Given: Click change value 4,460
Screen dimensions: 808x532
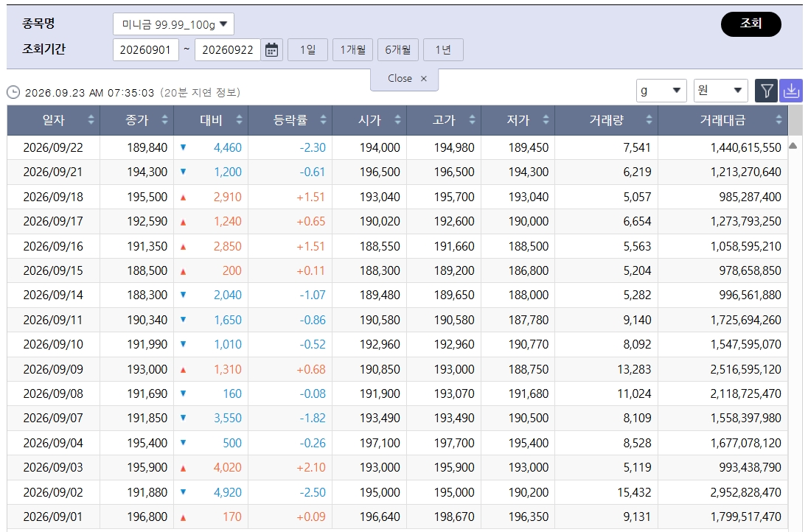Looking at the screenshot, I should pos(228,147).
